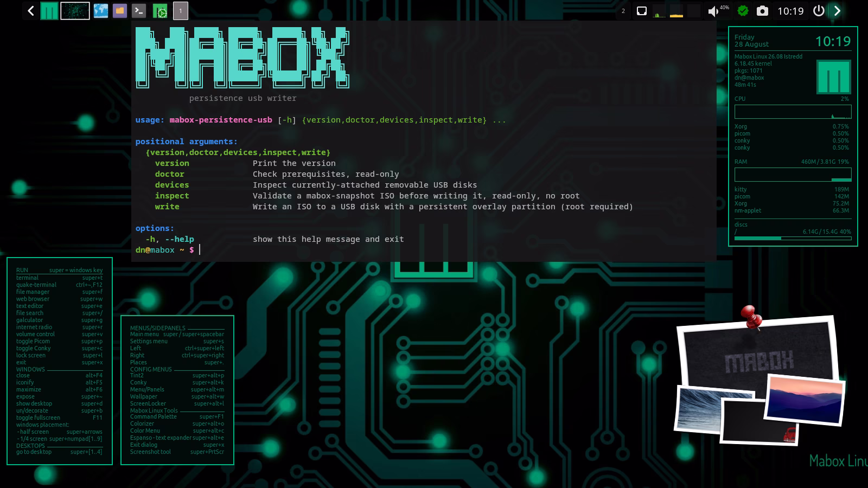Image resolution: width=868 pixels, height=488 pixels.
Task: Open the left side panel arrow
Action: 31,11
